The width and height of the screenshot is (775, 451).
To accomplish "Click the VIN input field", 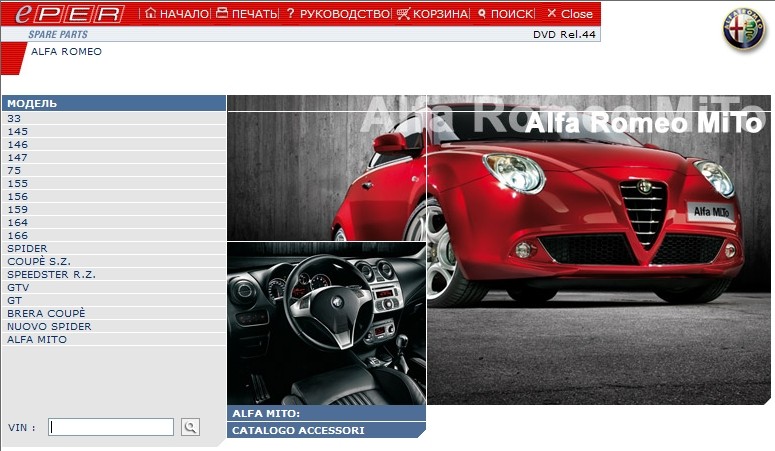I will [x=111, y=427].
